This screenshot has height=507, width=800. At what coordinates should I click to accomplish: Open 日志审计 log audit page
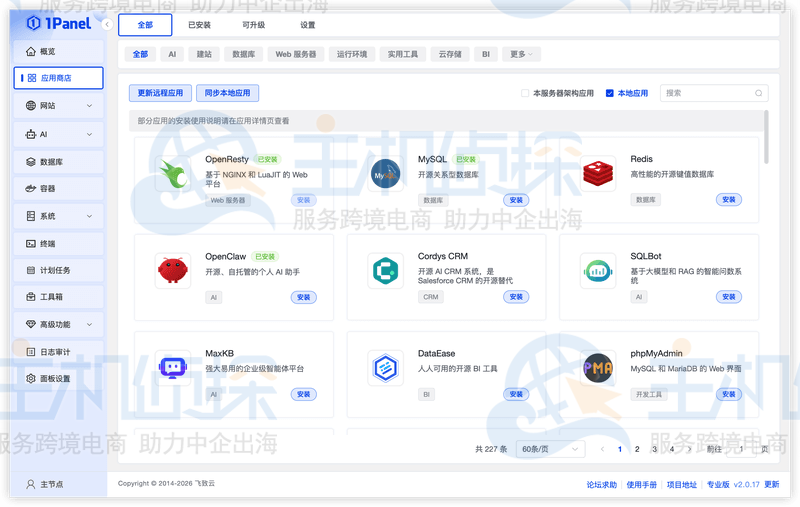58,352
